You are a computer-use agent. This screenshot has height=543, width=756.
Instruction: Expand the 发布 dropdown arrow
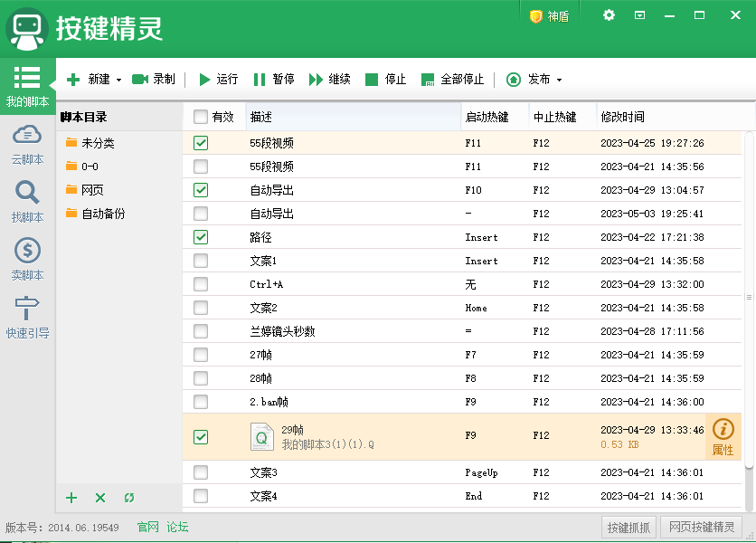click(559, 80)
